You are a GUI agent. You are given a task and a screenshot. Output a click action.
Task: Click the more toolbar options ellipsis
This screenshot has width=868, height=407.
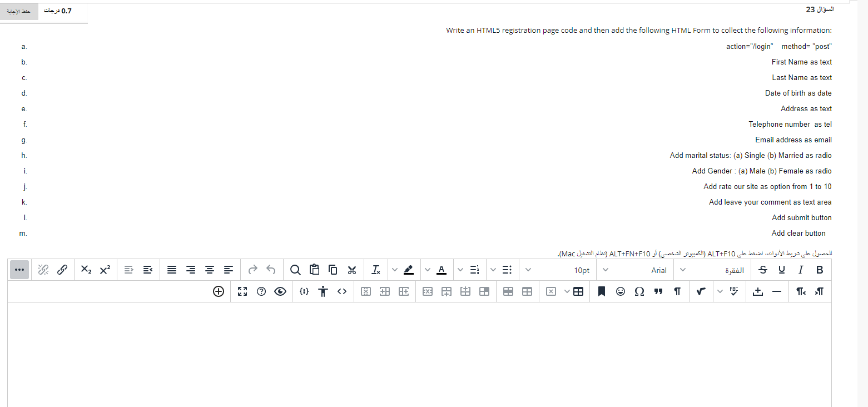[x=19, y=270]
